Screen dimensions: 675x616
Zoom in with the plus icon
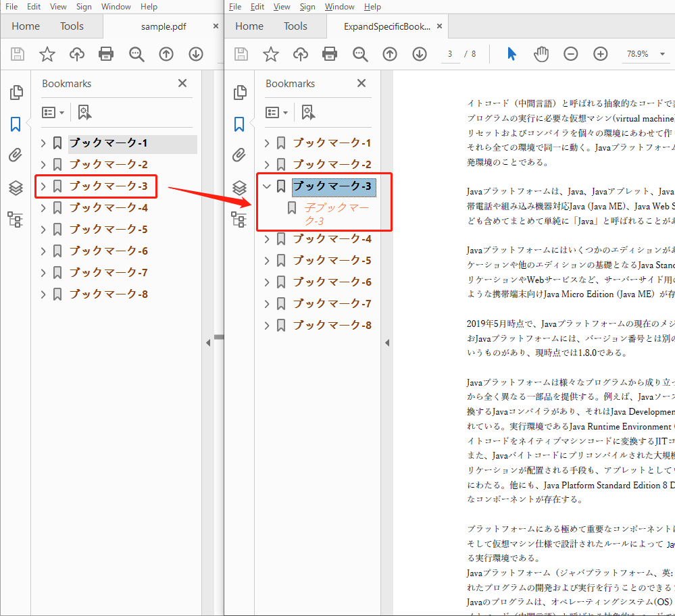tap(601, 54)
